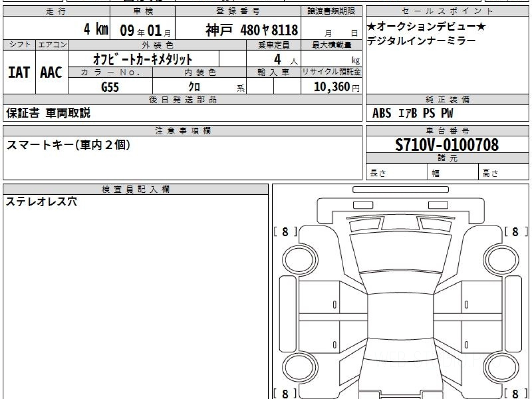Click the "後日発送部品" header
Viewport: 532px width, 399px height.
pos(183,100)
